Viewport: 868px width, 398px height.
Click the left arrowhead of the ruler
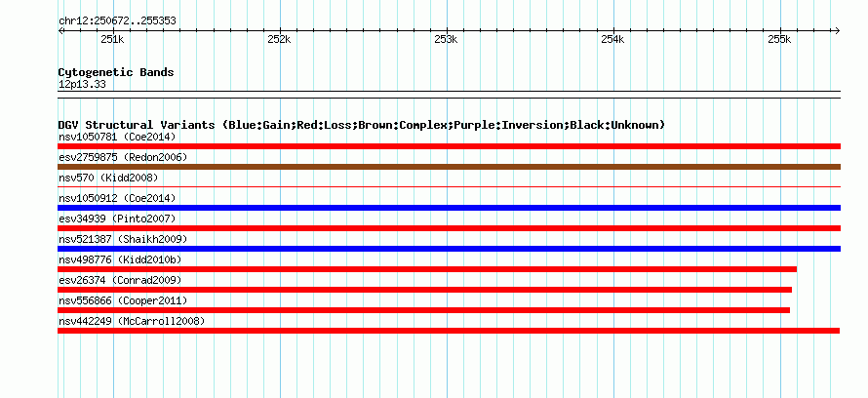click(60, 31)
